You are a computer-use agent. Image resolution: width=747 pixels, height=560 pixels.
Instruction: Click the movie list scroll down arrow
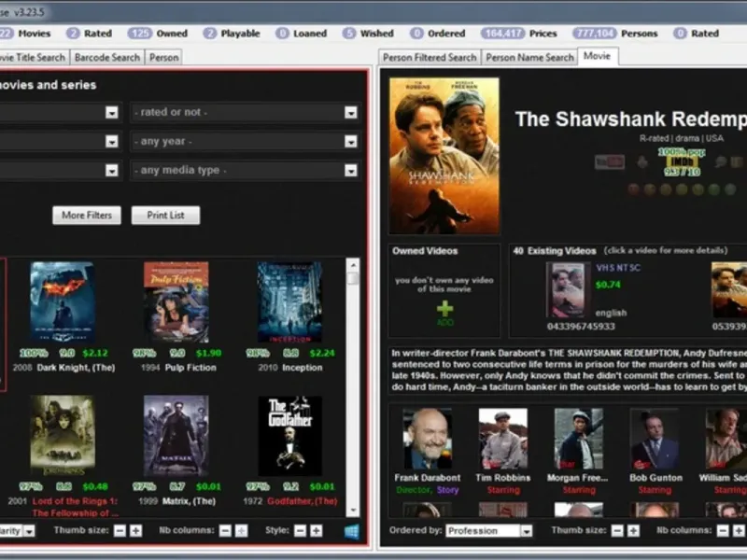(353, 510)
